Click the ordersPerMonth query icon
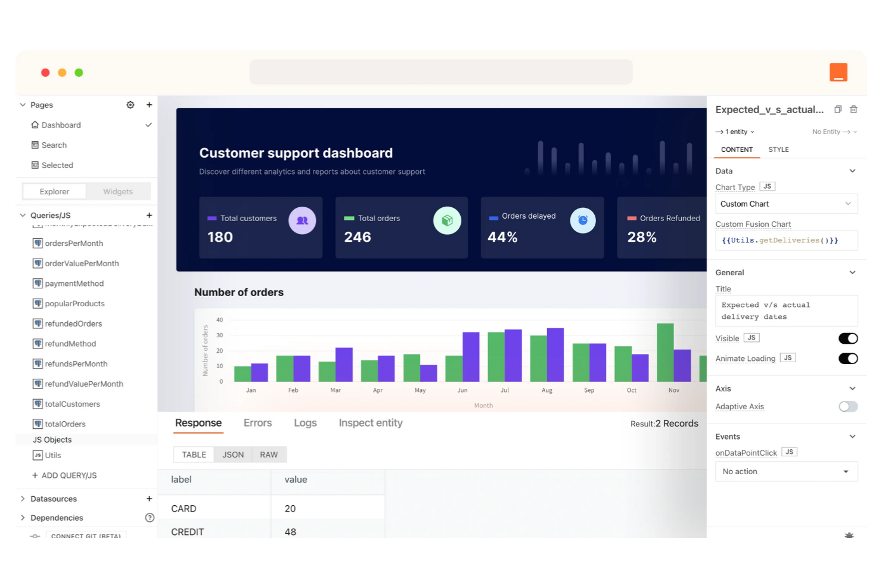The width and height of the screenshot is (882, 588). click(x=37, y=243)
